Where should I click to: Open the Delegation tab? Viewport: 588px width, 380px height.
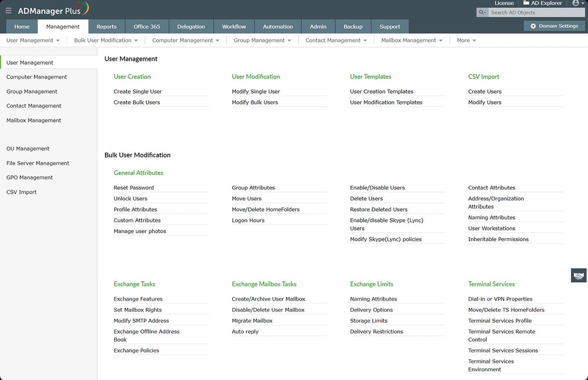pyautogui.click(x=191, y=27)
